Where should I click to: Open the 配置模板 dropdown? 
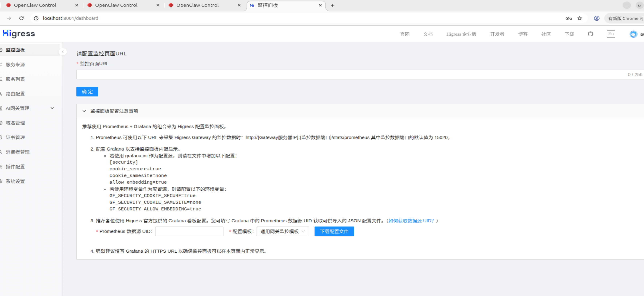pos(283,231)
